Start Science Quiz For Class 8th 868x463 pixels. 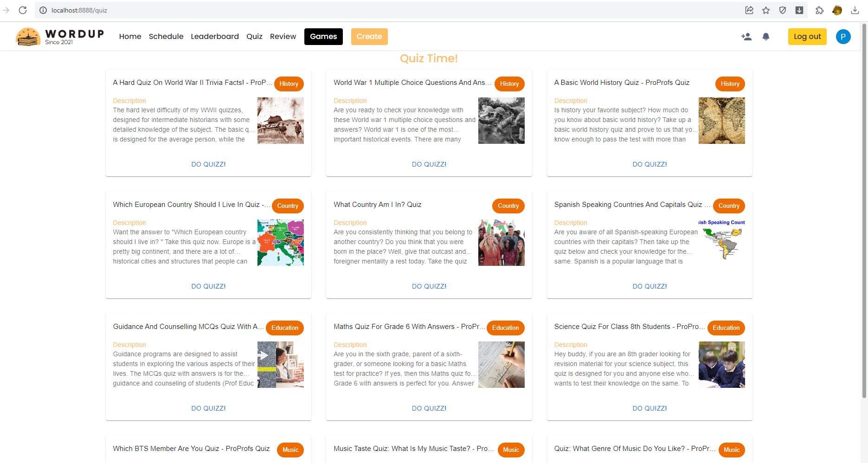point(649,408)
